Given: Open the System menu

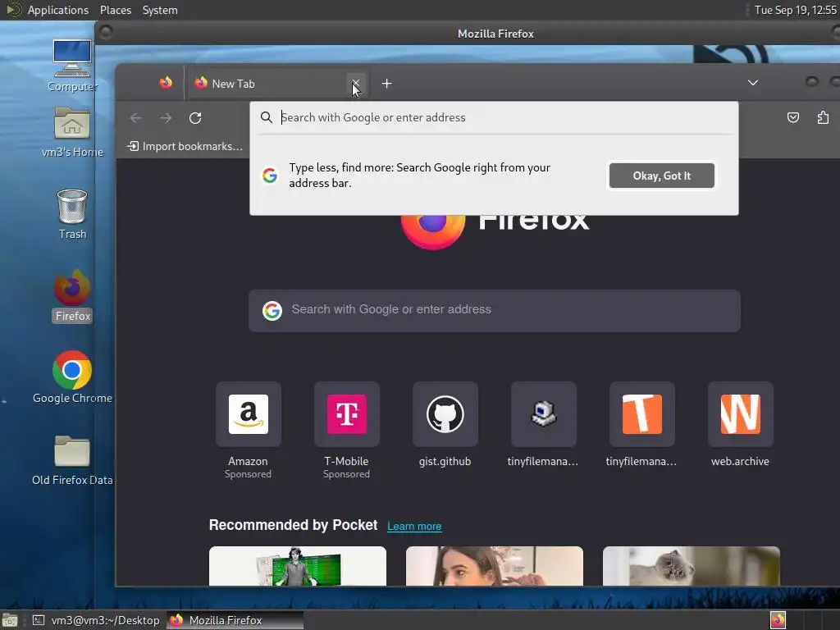Looking at the screenshot, I should click(x=160, y=10).
